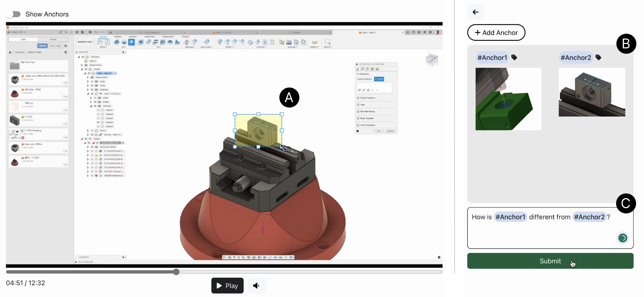Open the What CAD team dropdown
Image resolution: width=644 pixels, height=297 pixels.
[18, 32]
